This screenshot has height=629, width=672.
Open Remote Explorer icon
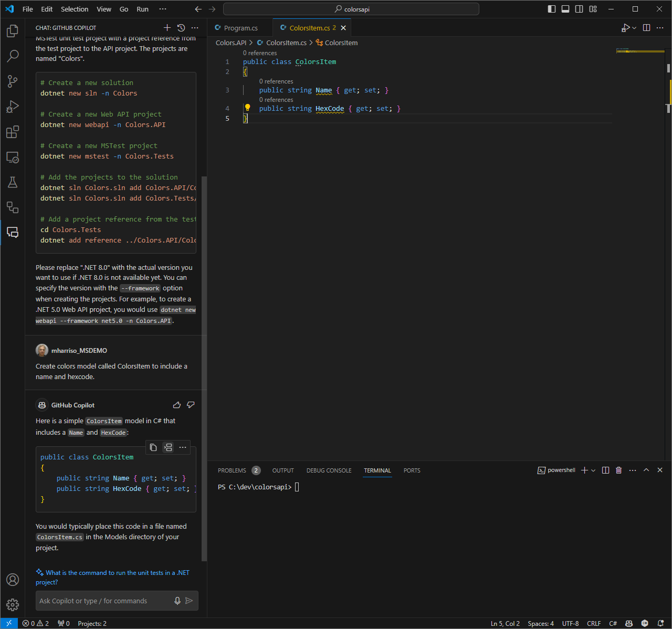pyautogui.click(x=13, y=157)
